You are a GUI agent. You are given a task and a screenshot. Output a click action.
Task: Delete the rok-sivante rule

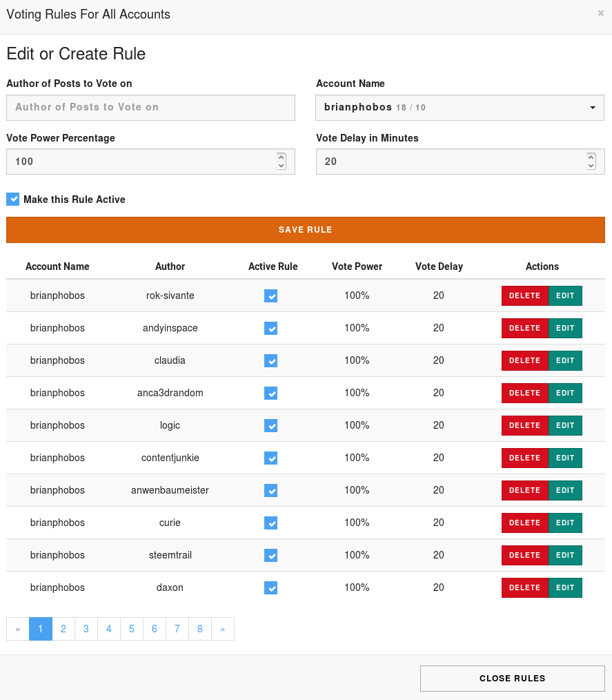tap(524, 295)
